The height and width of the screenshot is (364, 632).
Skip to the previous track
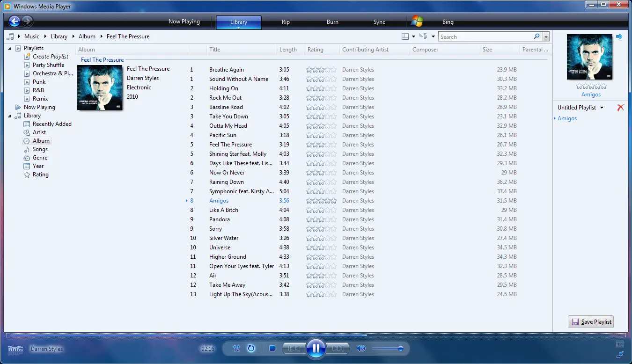294,349
